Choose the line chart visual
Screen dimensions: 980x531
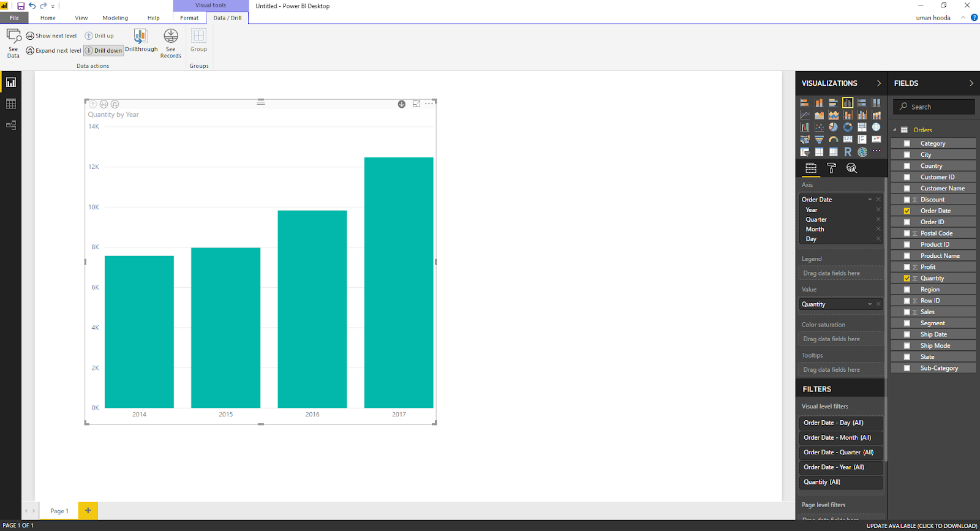(x=805, y=115)
